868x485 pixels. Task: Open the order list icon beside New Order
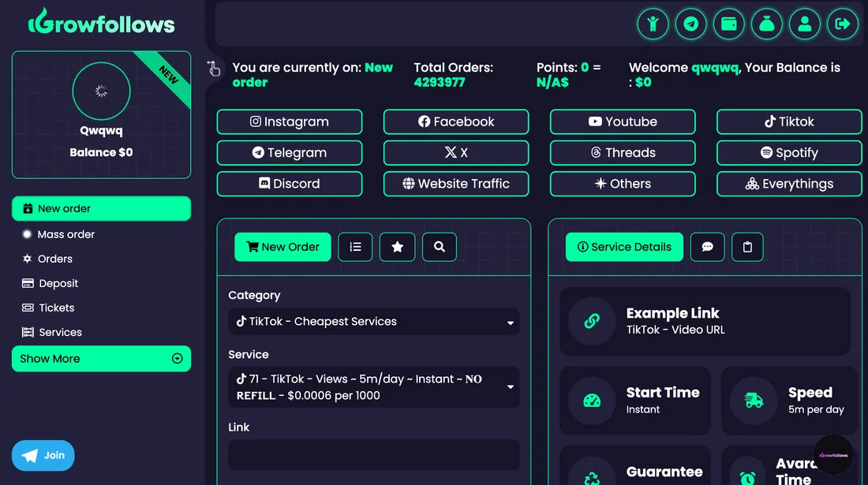point(355,247)
